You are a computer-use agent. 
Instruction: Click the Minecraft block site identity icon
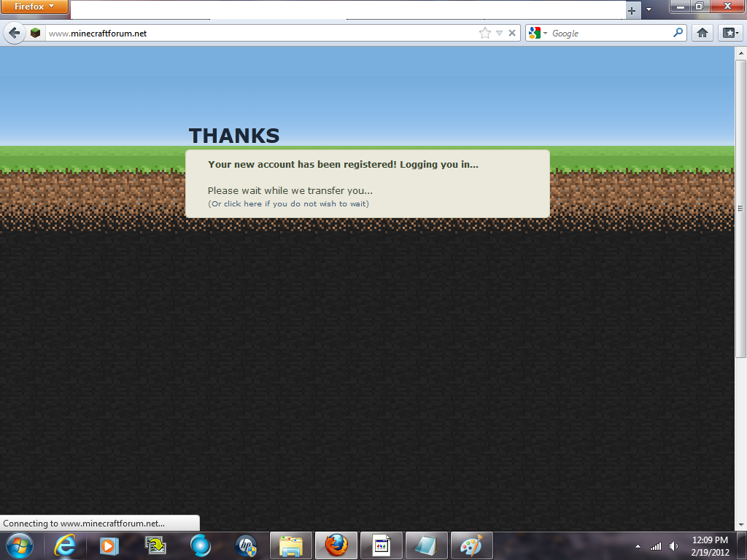click(35, 33)
